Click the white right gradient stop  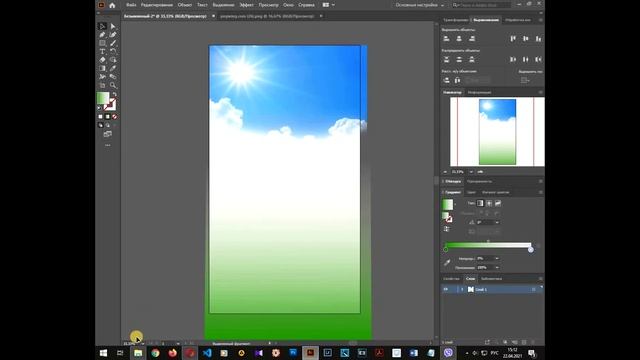pyautogui.click(x=531, y=249)
